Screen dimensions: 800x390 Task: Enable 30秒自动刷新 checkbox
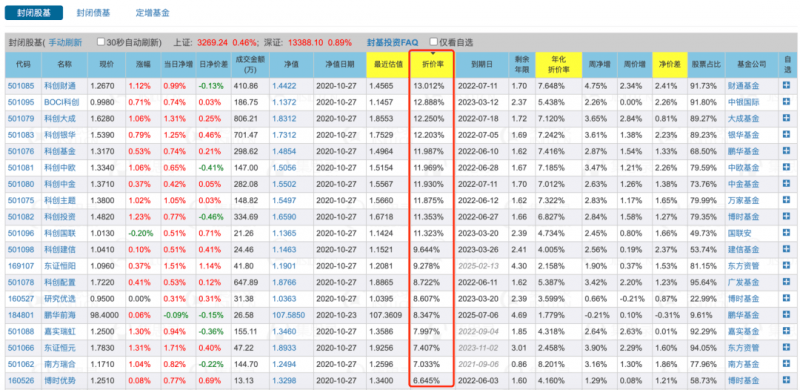[101, 42]
